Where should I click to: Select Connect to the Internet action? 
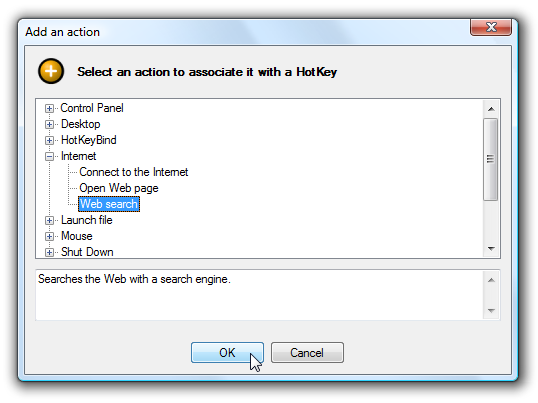(x=133, y=172)
